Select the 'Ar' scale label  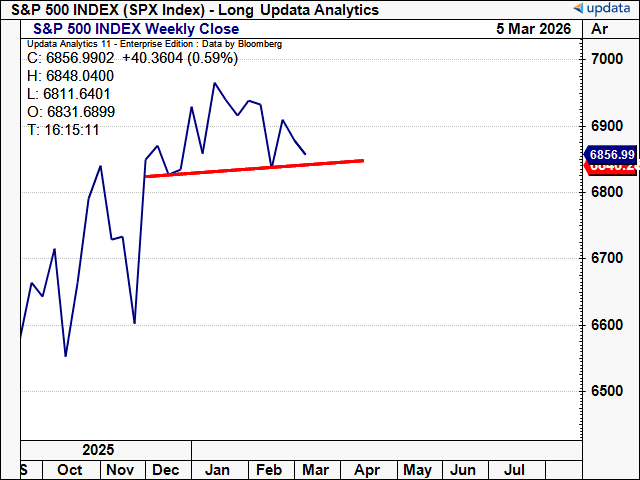(600, 29)
